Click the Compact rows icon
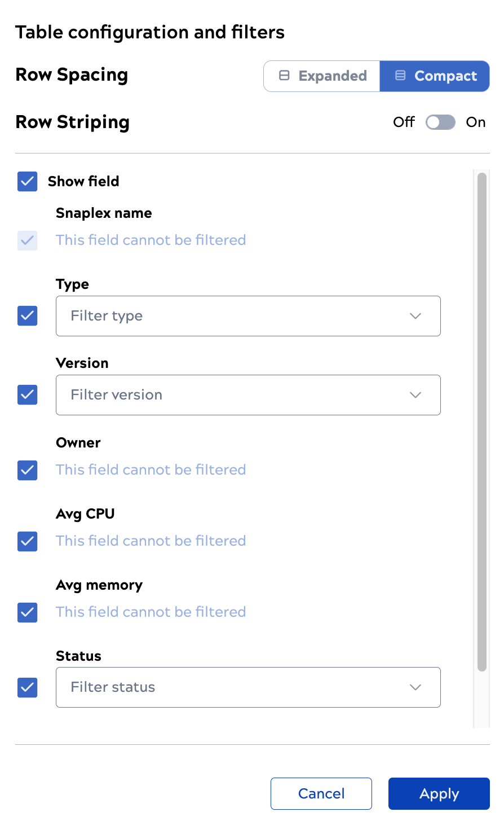The width and height of the screenshot is (504, 825). click(x=400, y=76)
